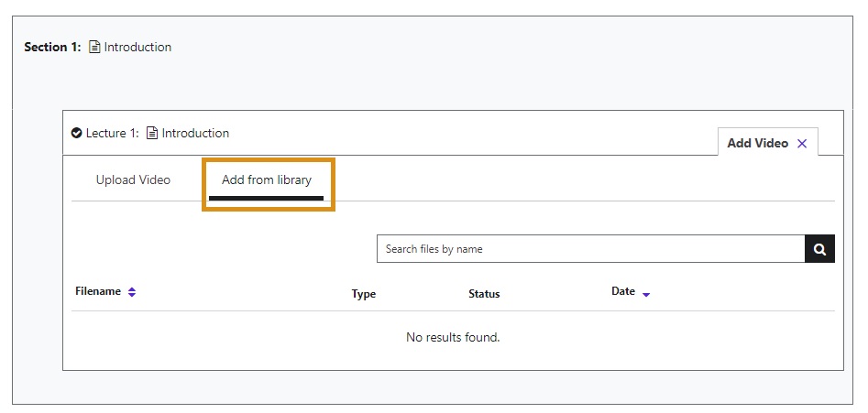Click the Lecture 1 label text
Screen dimensions: 868x413
112,134
